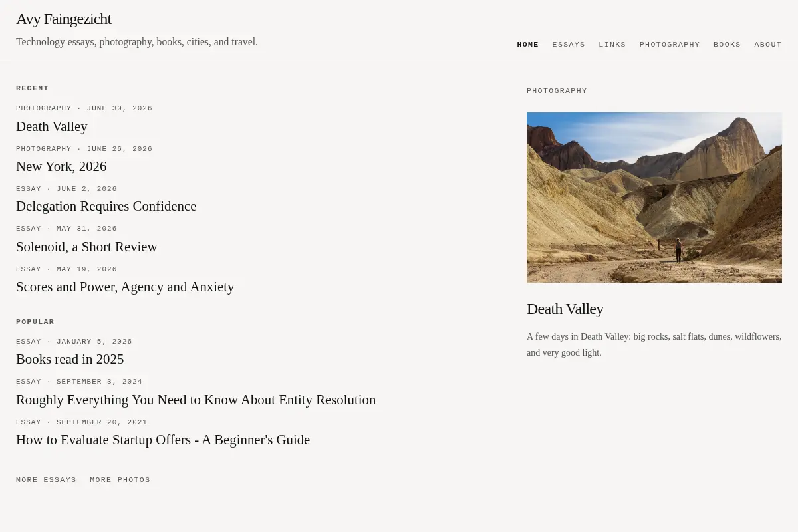Open Books read in 2025
Viewport: 798px width, 532px height.
[70, 359]
